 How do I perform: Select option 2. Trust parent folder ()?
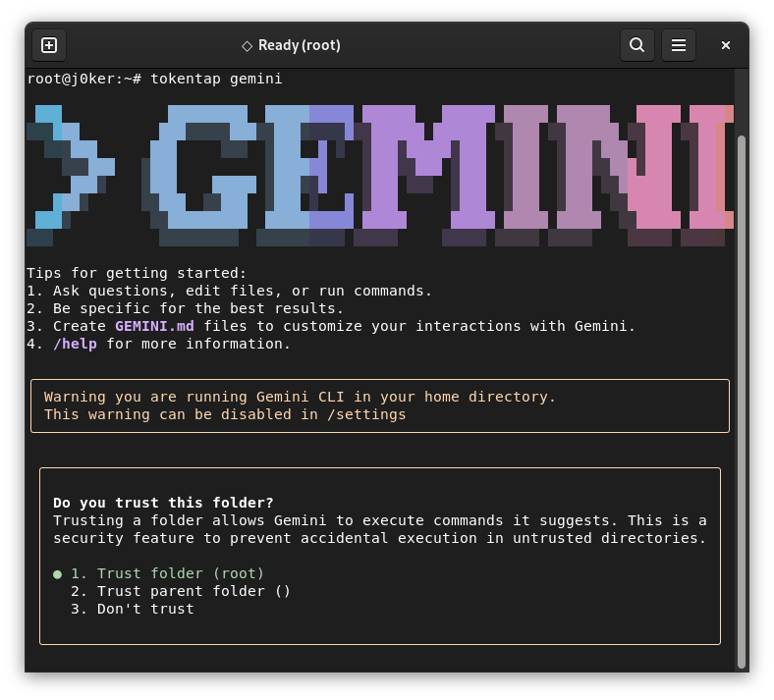pyautogui.click(x=181, y=591)
